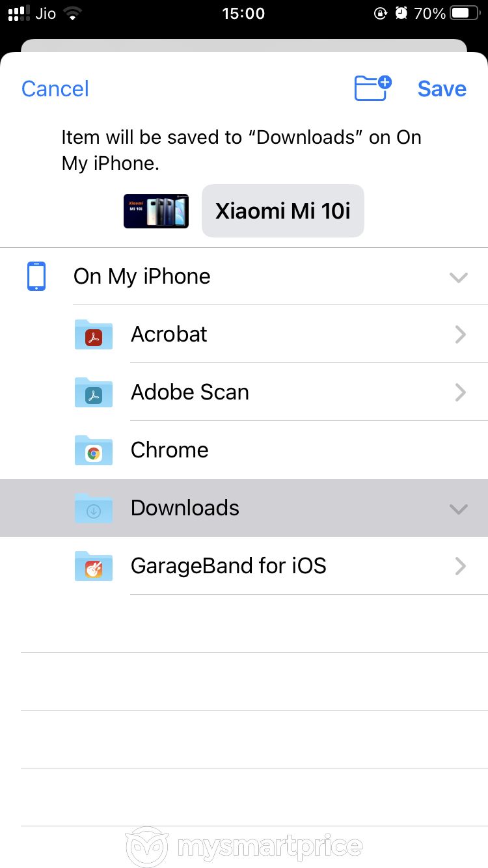Select the Downloads row label
Screen dimensions: 488x868
coord(185,508)
